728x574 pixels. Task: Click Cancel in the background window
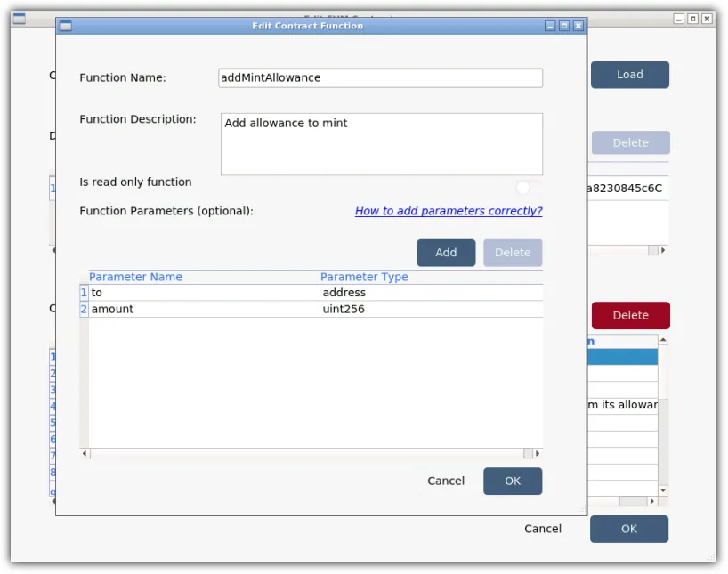click(x=542, y=529)
